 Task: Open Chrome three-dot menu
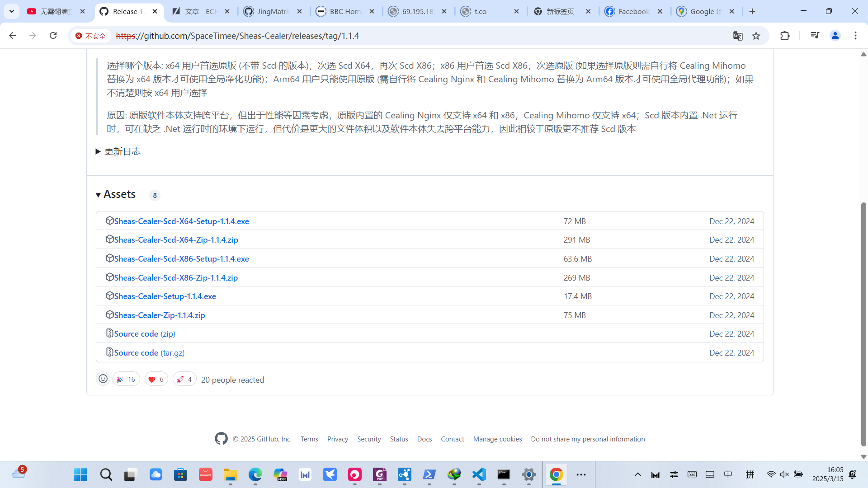click(x=855, y=36)
